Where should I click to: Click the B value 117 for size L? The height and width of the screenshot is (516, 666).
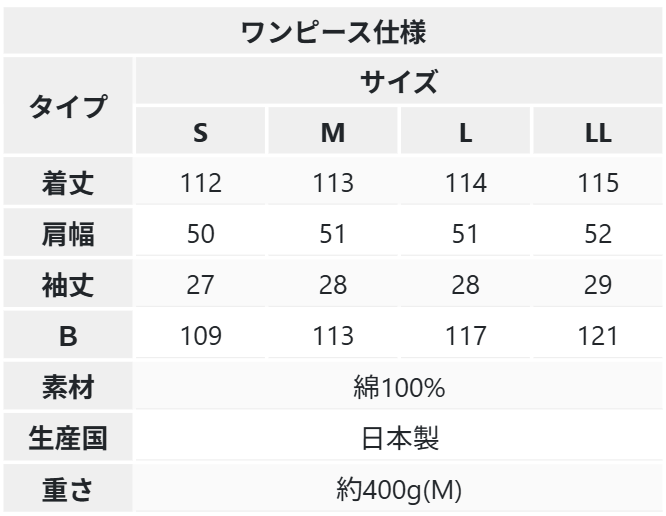[x=465, y=336]
